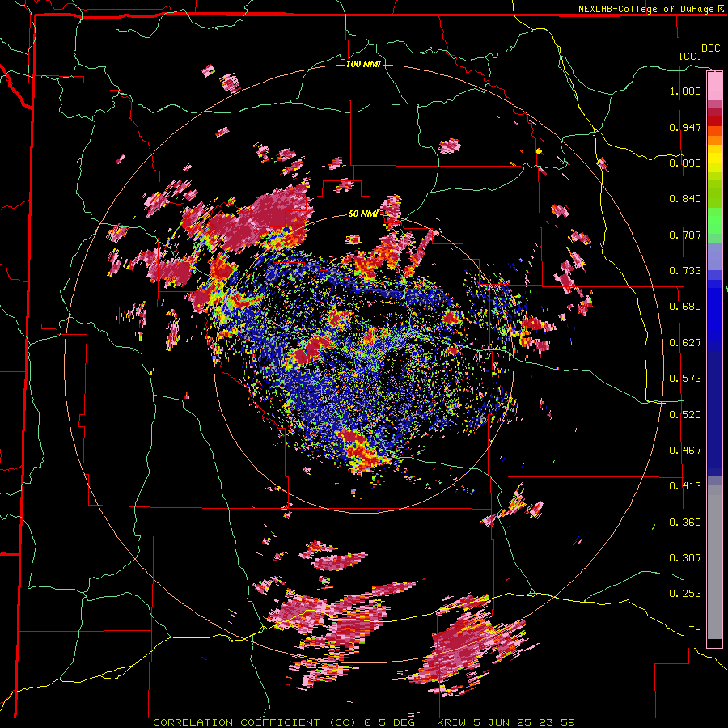The height and width of the screenshot is (728, 728).
Task: Click the 0.733 color scale value
Action: (x=685, y=271)
